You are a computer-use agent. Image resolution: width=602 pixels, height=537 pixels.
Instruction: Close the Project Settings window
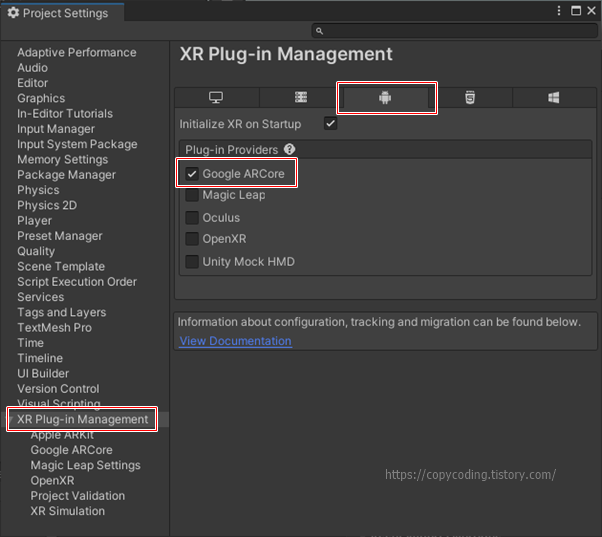pos(592,11)
